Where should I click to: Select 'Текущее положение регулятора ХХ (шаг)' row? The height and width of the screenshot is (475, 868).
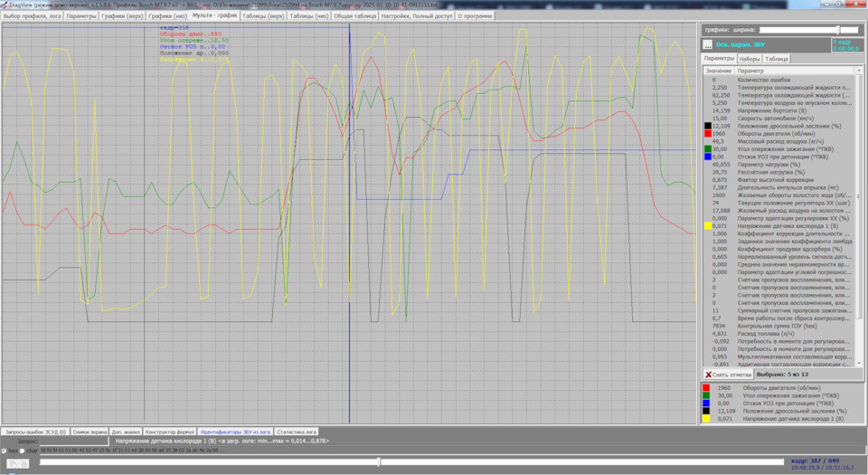[779, 204]
